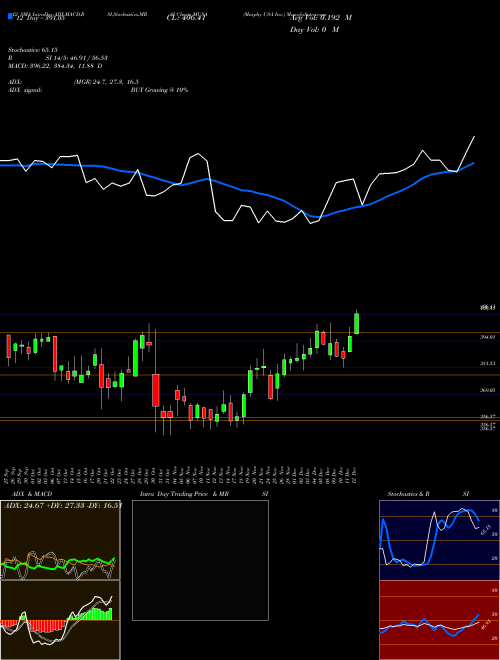
Task: Click the 'MACD: 396.22, 384.34, 11.88 D' line
Action: (55, 66)
